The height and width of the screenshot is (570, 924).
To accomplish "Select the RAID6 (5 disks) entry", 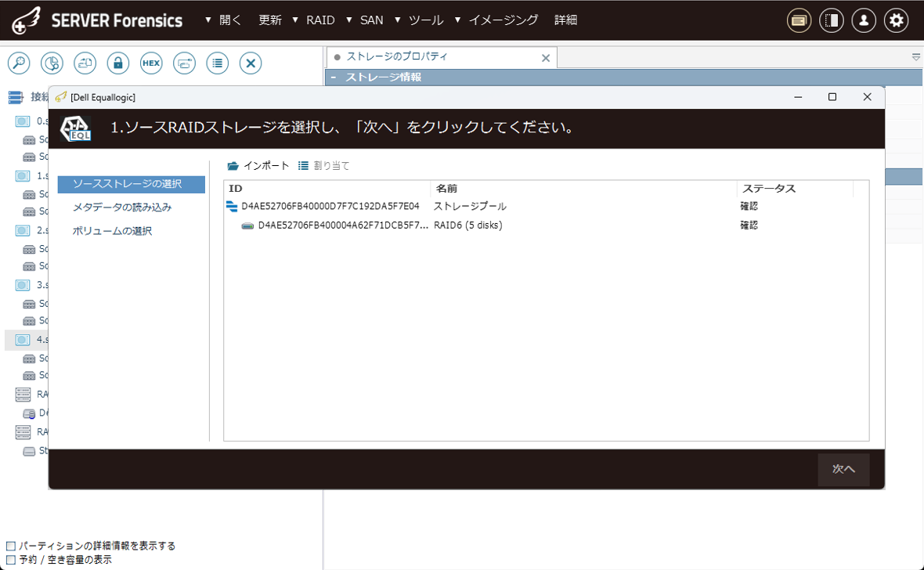I will (x=468, y=225).
